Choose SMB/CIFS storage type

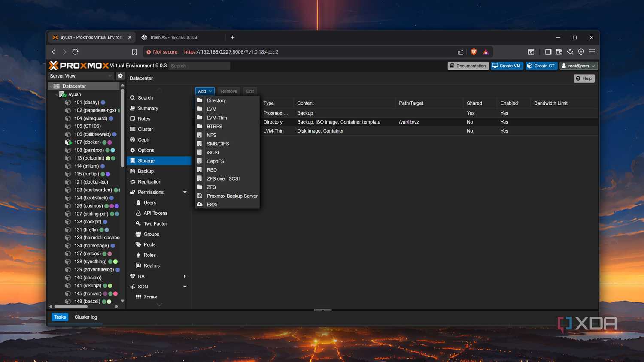click(228, 144)
